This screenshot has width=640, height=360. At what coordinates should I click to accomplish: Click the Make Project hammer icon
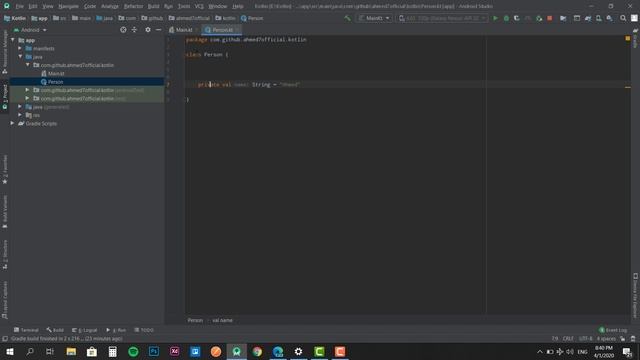pos(347,18)
